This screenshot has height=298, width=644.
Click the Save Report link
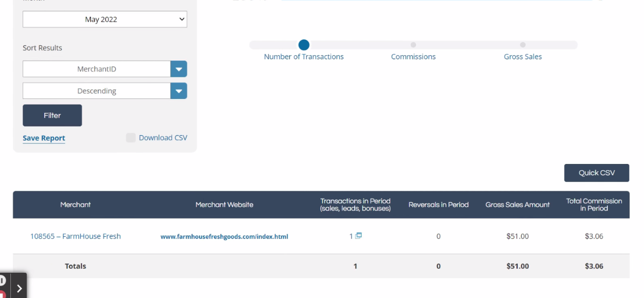click(x=44, y=138)
